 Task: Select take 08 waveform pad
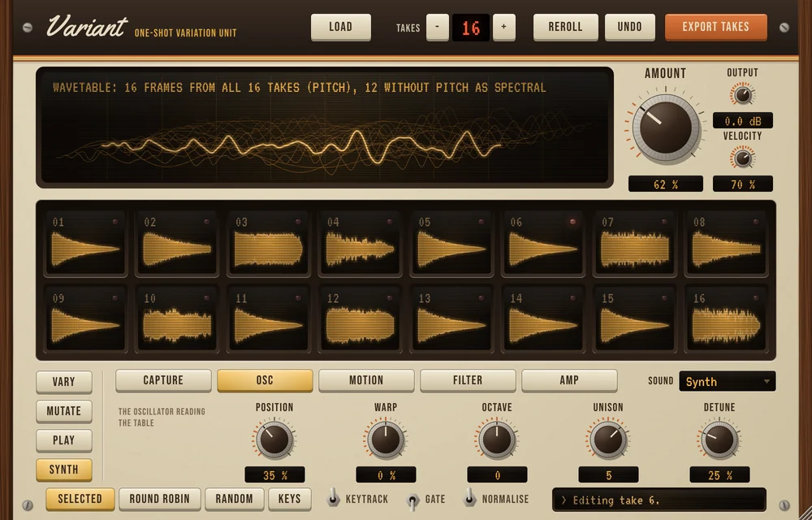click(727, 242)
